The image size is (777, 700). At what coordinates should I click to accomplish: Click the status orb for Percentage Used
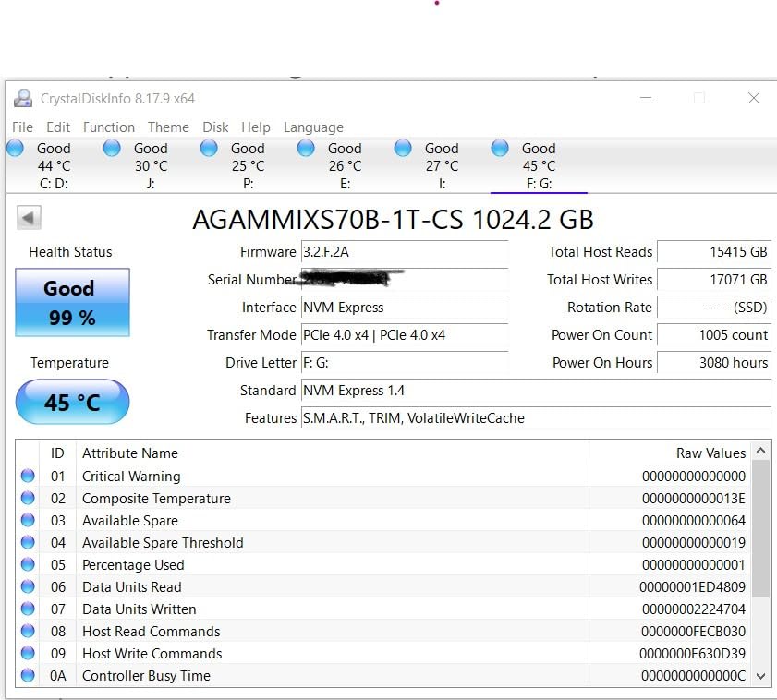28,564
